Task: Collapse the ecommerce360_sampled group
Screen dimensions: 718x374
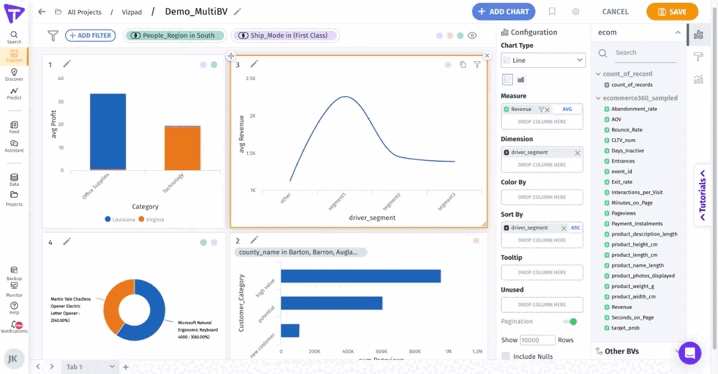Action: [x=598, y=98]
